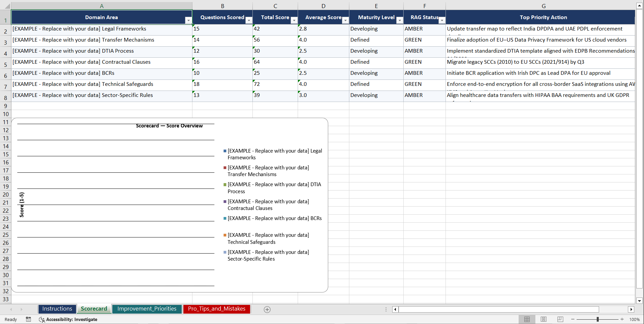The height and width of the screenshot is (324, 644).
Task: Adjust the zoom slider handle
Action: [x=598, y=319]
